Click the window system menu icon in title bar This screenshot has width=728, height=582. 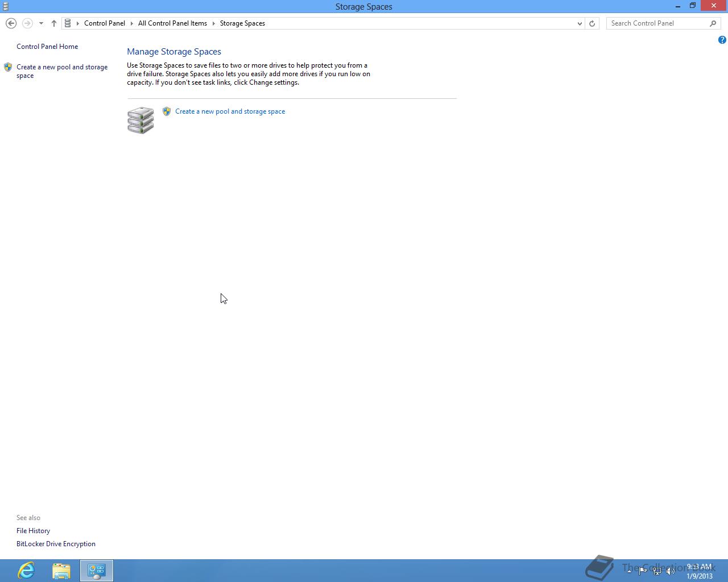click(x=6, y=6)
